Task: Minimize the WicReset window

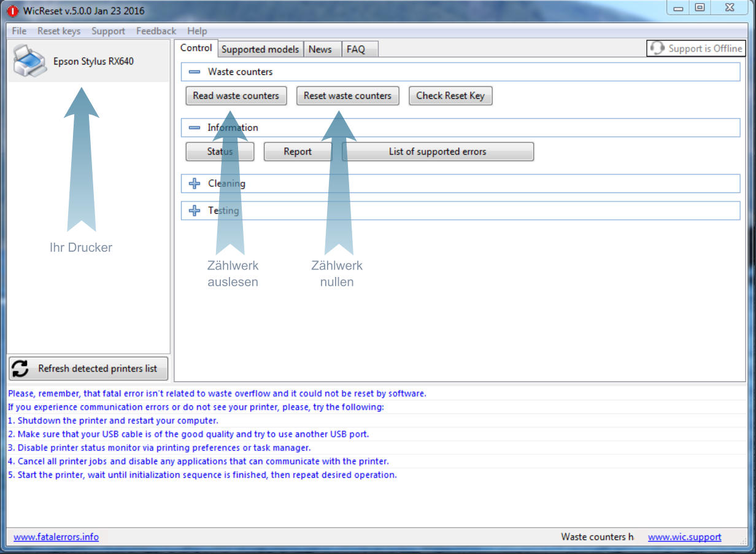Action: (x=678, y=8)
